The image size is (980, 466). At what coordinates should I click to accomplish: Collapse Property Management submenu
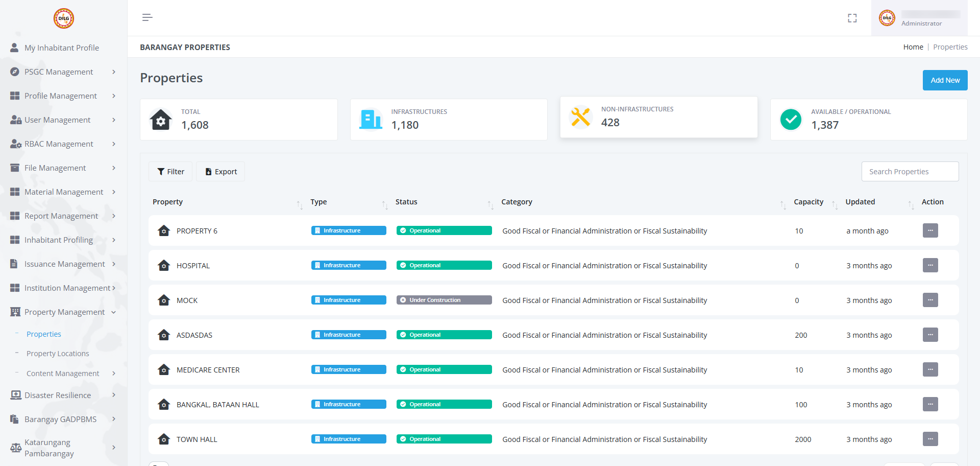click(114, 312)
